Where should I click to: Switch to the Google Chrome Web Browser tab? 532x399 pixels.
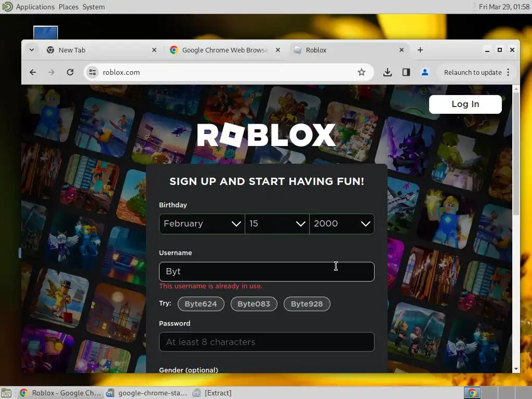click(x=224, y=50)
